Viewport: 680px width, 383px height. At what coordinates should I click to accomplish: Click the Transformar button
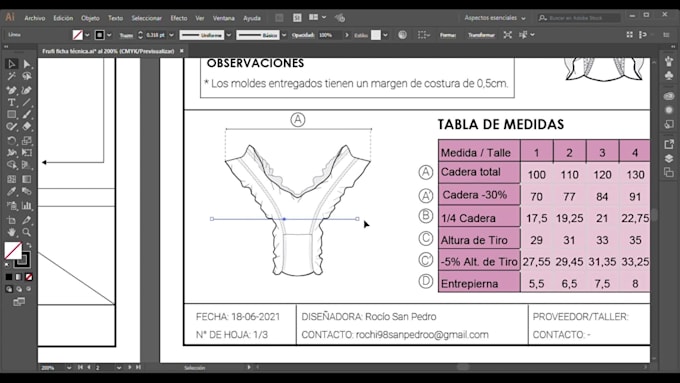click(x=481, y=35)
